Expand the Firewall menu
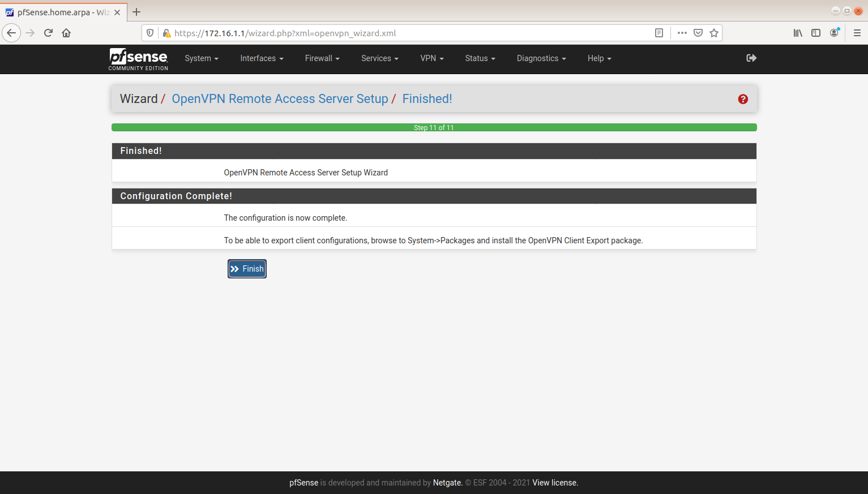The width and height of the screenshot is (868, 494). coord(322,58)
